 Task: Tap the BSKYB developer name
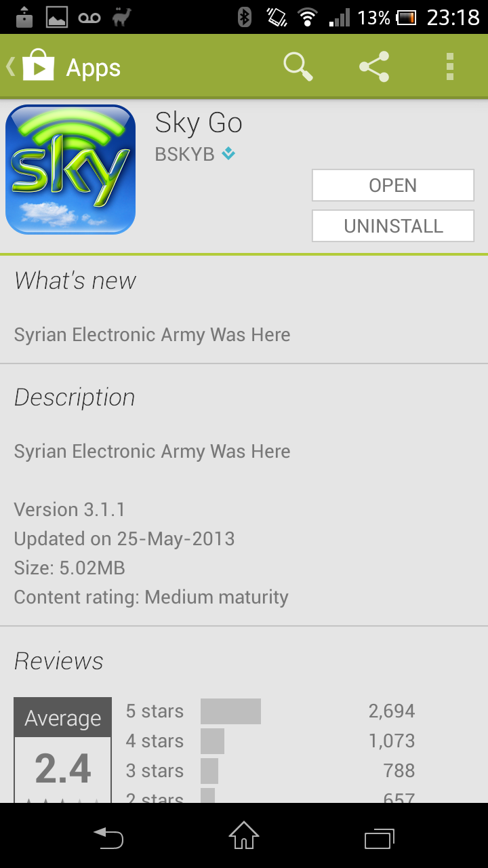tap(184, 154)
